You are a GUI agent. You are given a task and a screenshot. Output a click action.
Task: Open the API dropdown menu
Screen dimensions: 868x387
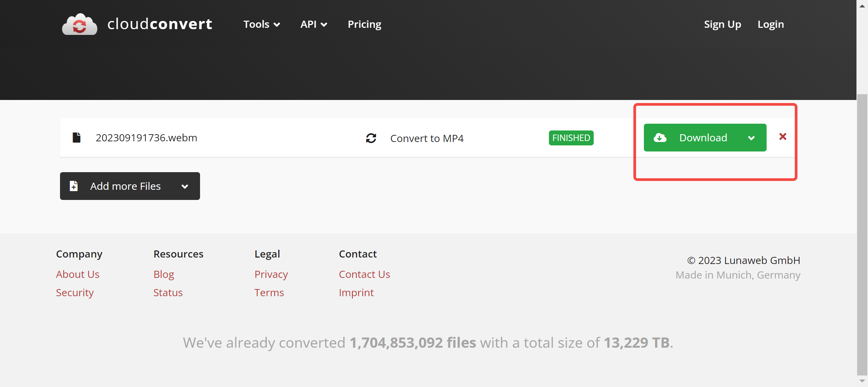coord(313,24)
